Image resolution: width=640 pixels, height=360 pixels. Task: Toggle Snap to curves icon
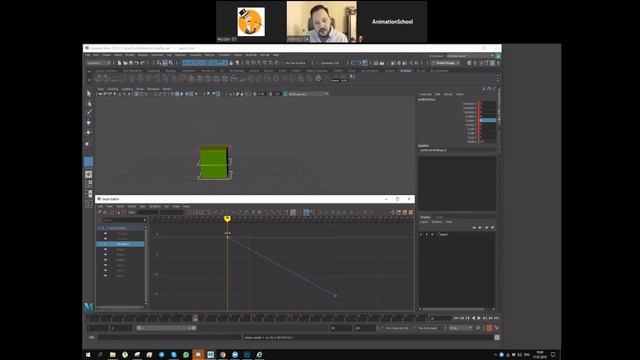[253, 63]
